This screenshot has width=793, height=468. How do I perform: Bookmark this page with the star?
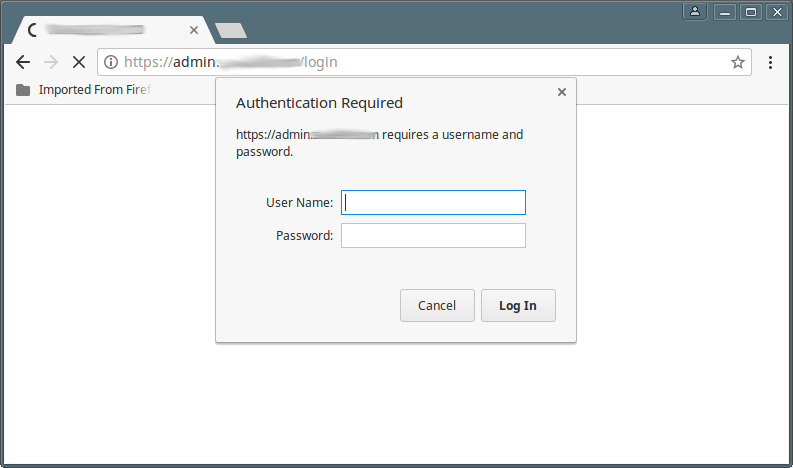click(738, 62)
